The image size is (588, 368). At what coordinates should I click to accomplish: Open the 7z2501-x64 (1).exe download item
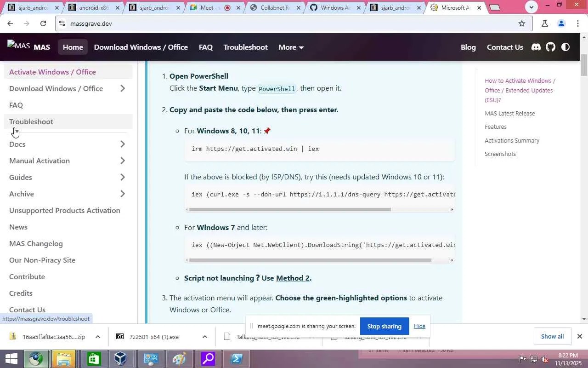154,337
